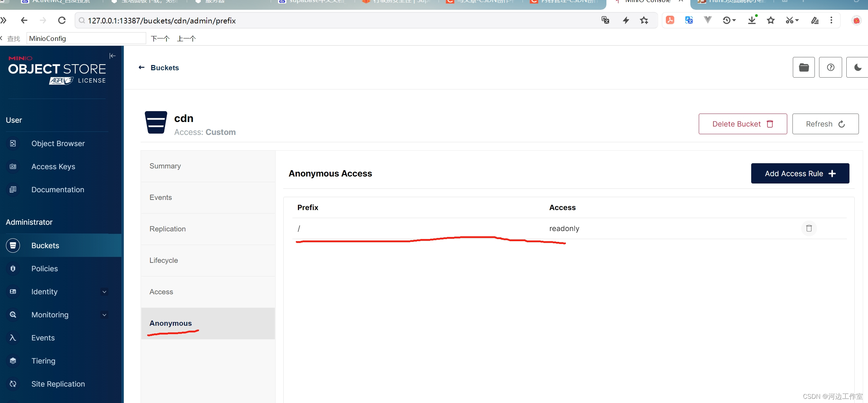Open the Replication tab
This screenshot has width=868, height=403.
point(168,229)
